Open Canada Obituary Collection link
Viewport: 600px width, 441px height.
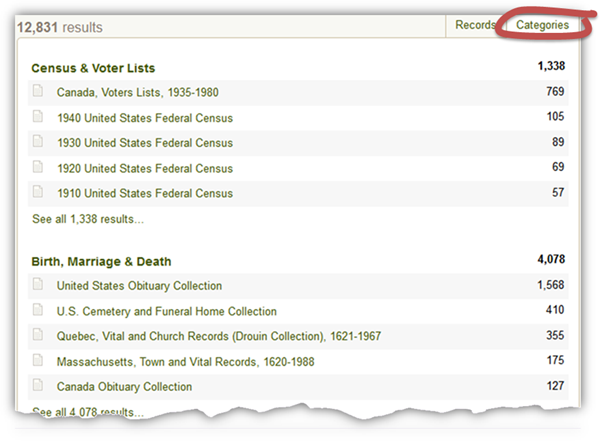click(124, 386)
